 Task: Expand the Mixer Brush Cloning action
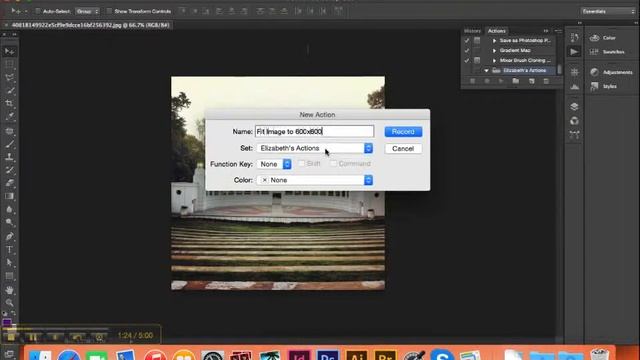494,60
